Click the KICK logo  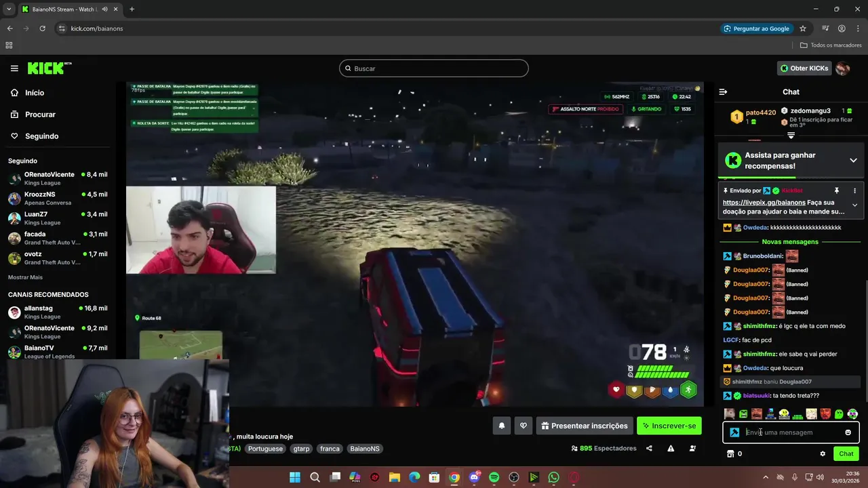tap(49, 68)
